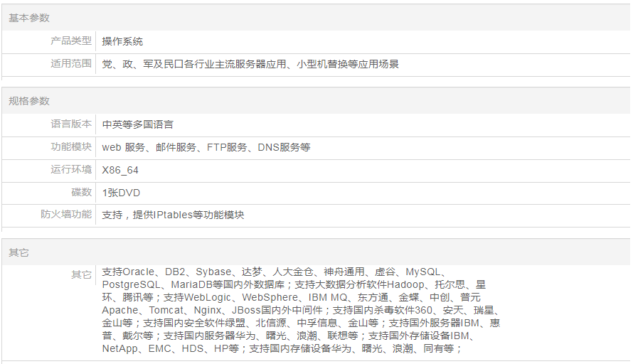The width and height of the screenshot is (633, 364).
Task: Select the 碟数 row label
Action: pyautogui.click(x=81, y=192)
